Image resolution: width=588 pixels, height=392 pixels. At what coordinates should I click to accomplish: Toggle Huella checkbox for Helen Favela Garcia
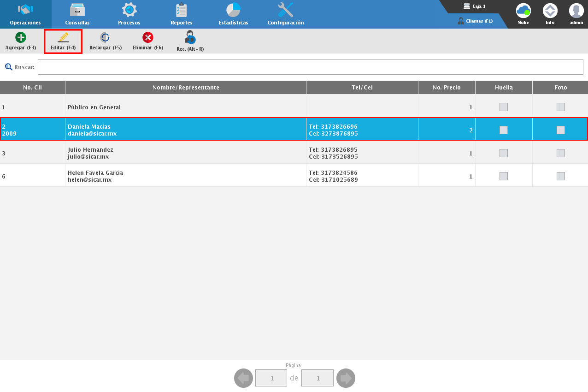tap(504, 176)
